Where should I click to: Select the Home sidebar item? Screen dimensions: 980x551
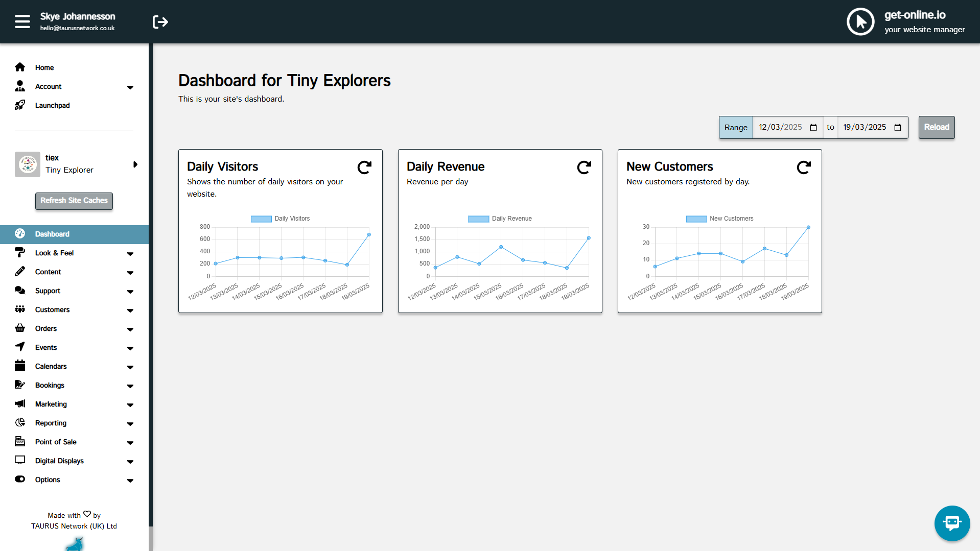[44, 67]
